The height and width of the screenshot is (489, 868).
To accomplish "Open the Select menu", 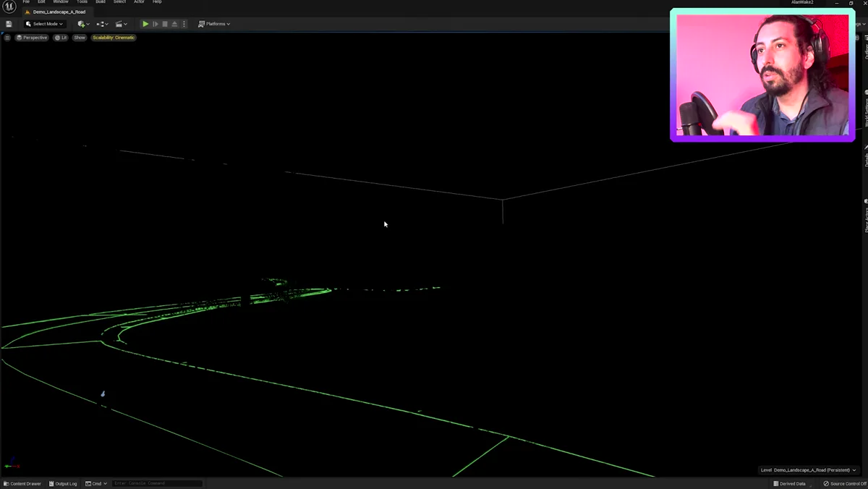I will [119, 2].
